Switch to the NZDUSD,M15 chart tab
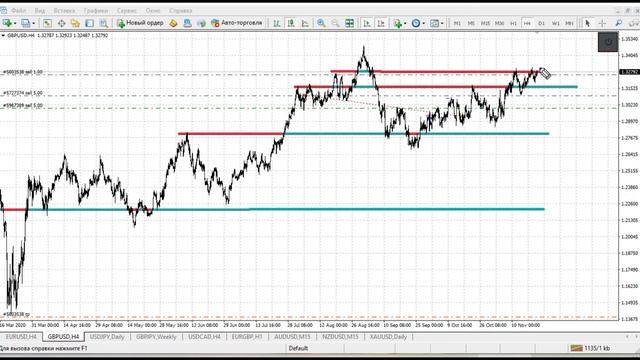 [x=340, y=337]
